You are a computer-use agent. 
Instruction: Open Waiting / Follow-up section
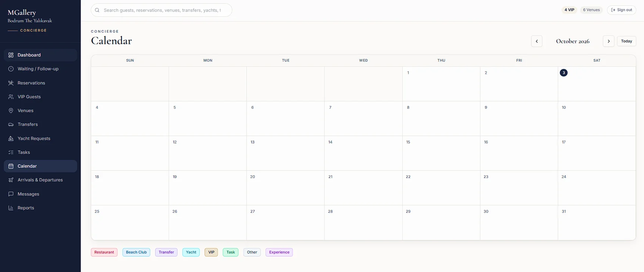coord(41,69)
